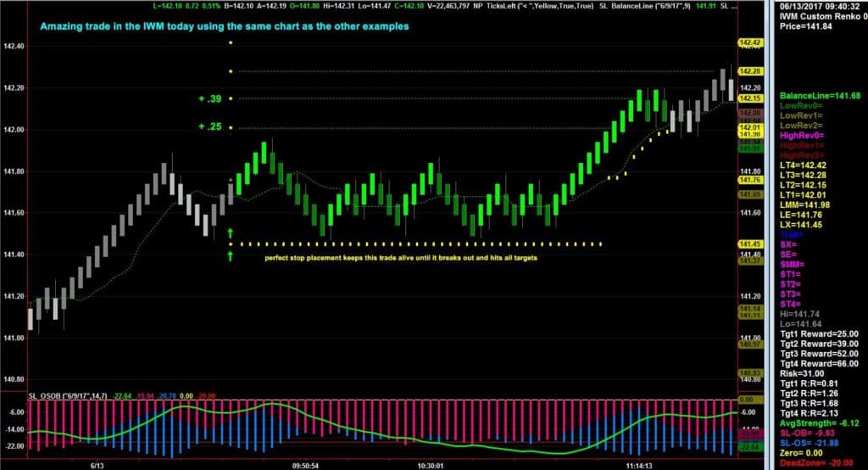Click the LowRev0= row

801,106
